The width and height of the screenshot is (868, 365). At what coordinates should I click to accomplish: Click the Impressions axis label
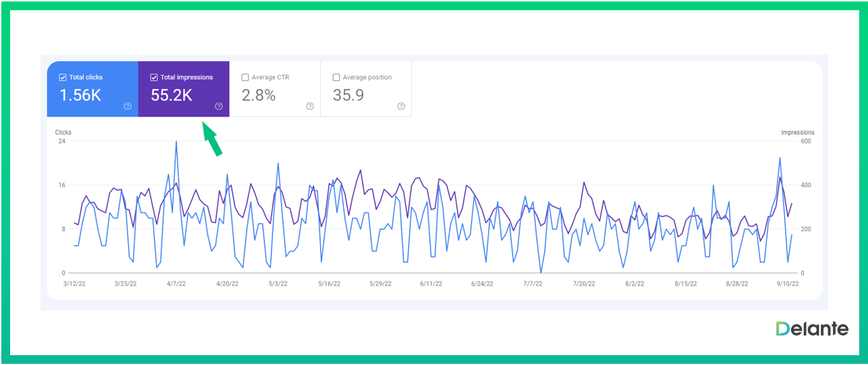pyautogui.click(x=798, y=133)
